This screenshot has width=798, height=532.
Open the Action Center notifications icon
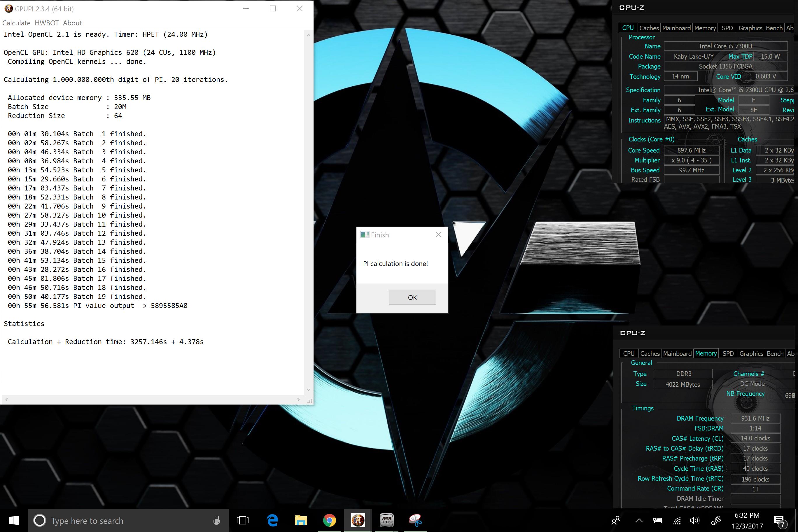(780, 521)
